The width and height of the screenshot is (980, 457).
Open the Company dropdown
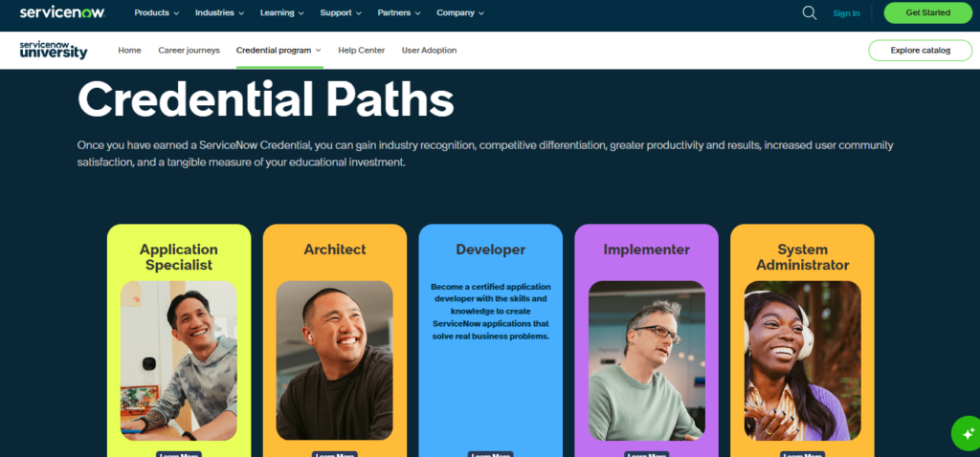click(460, 12)
